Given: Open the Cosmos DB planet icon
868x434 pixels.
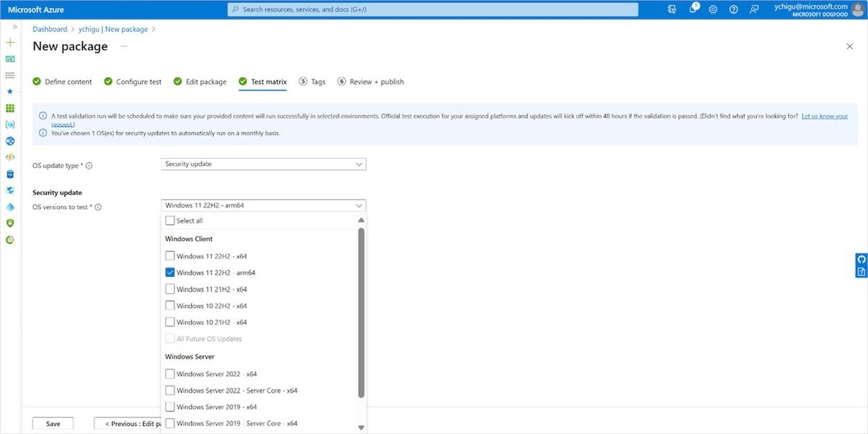Looking at the screenshot, I should click(x=10, y=190).
